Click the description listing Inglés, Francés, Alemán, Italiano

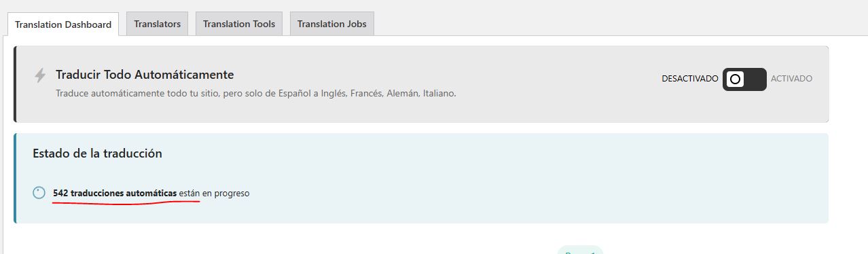pos(255,93)
